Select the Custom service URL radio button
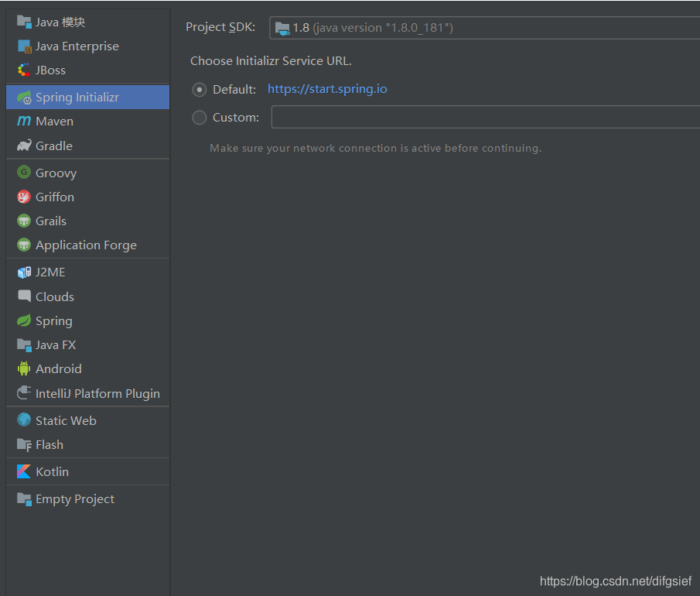Screen dimensions: 700x596 (x=199, y=118)
